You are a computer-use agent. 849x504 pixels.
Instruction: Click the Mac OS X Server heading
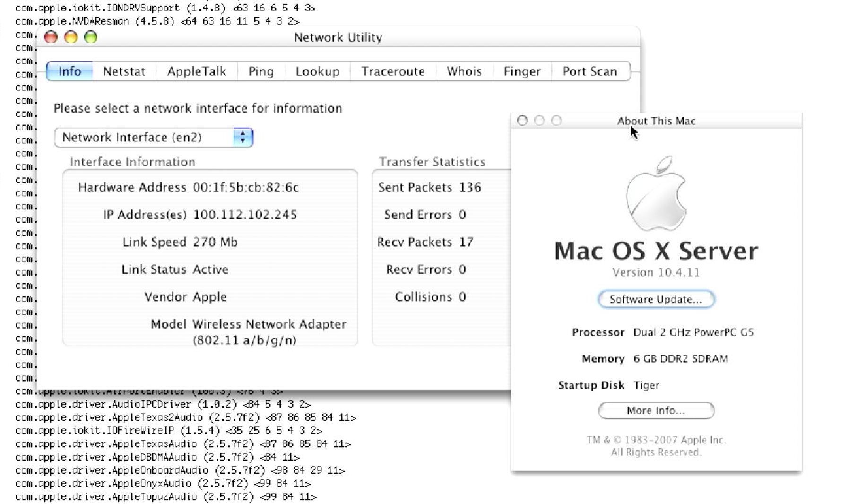pos(656,251)
